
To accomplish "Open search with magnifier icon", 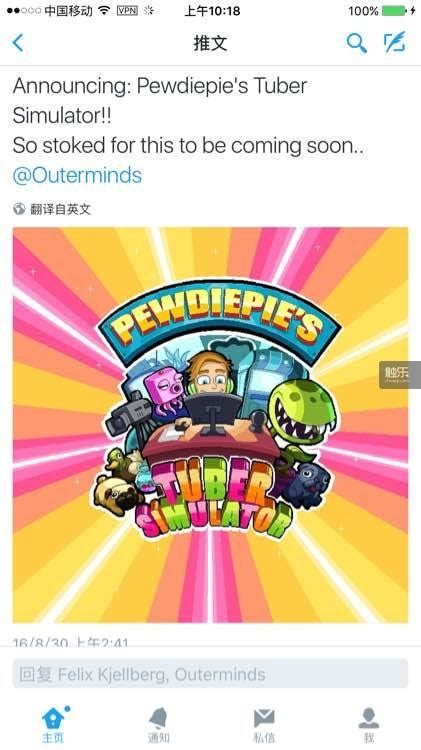I will [356, 43].
